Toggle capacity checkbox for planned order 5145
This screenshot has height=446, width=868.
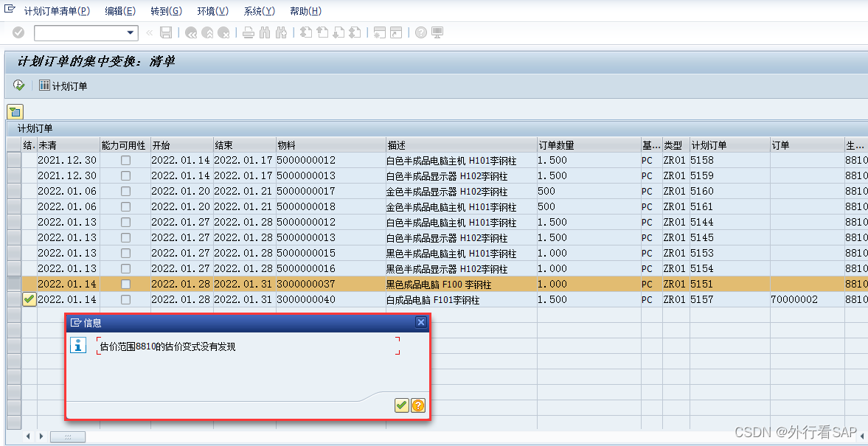(x=126, y=238)
